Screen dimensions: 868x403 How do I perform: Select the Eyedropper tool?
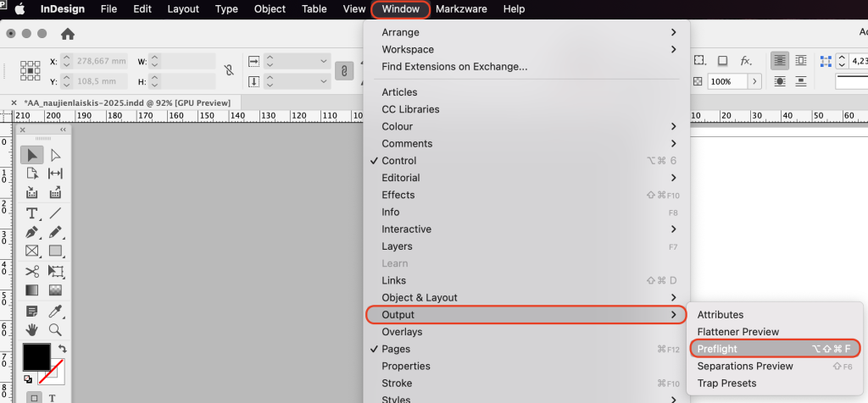point(55,310)
